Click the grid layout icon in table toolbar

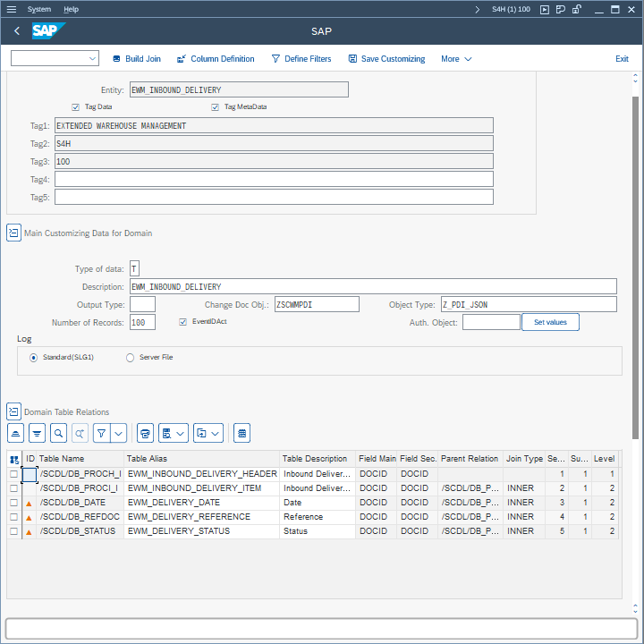[x=241, y=433]
